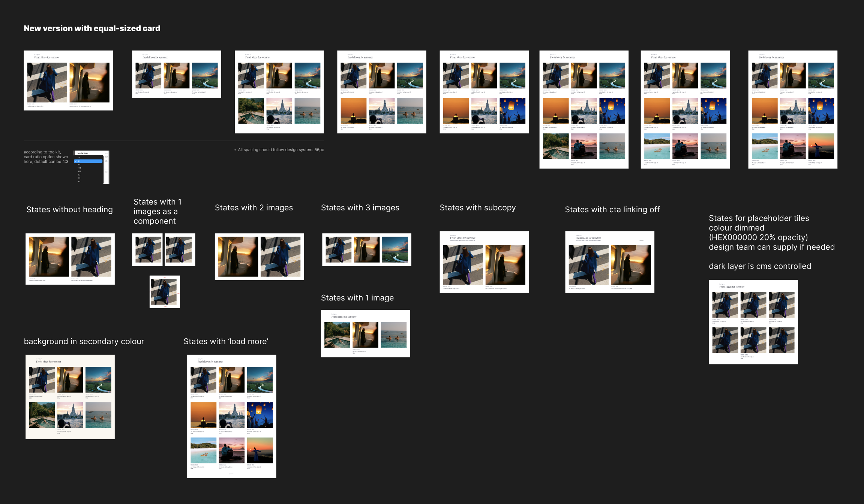This screenshot has width=864, height=504.
Task: Select frame under 'States without heading'
Action: (70, 259)
